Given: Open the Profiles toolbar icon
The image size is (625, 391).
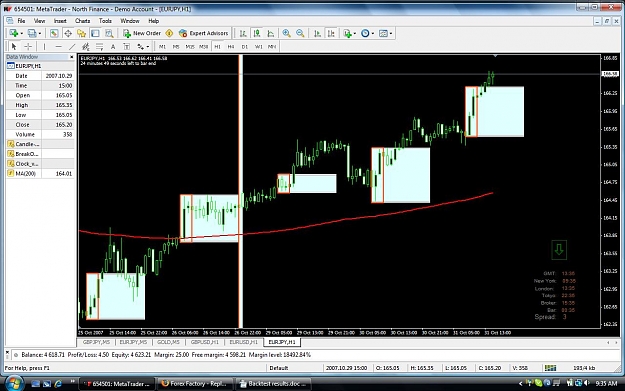Looking at the screenshot, I should click(32, 33).
